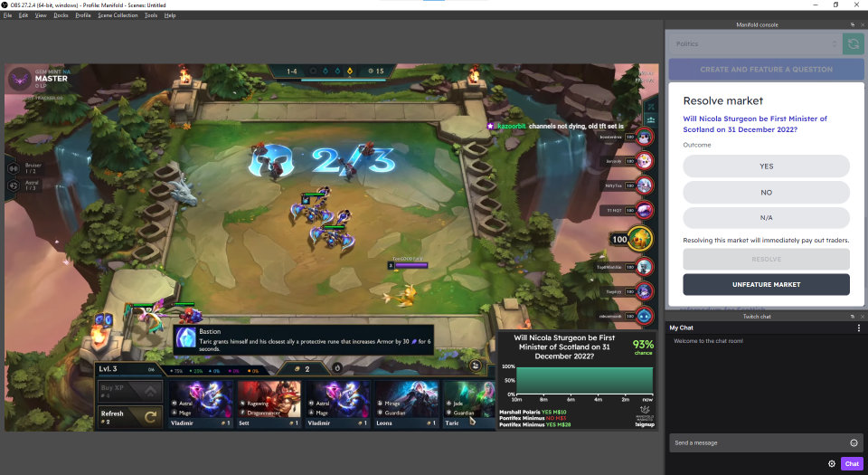
Task: Click the purple Chat send button
Action: (852, 464)
